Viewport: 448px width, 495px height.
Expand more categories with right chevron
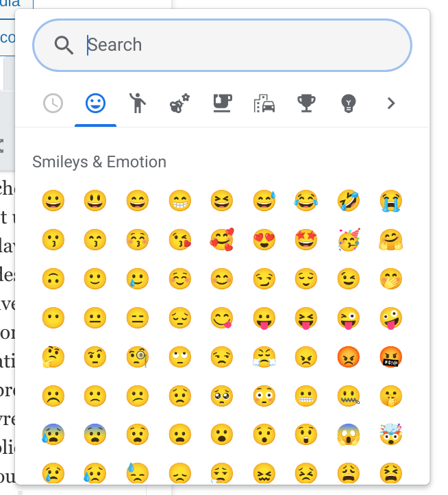pyautogui.click(x=391, y=104)
